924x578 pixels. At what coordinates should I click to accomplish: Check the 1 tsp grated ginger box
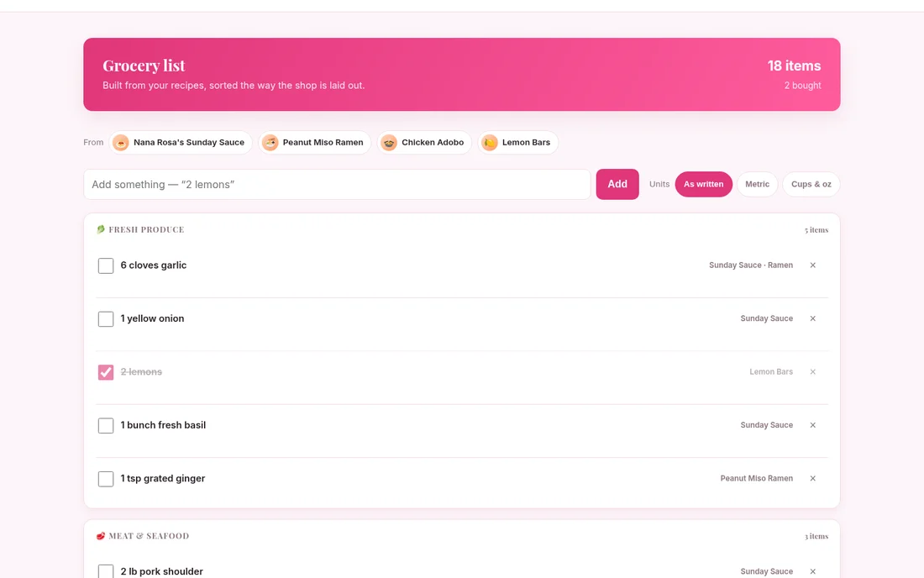pyautogui.click(x=106, y=479)
